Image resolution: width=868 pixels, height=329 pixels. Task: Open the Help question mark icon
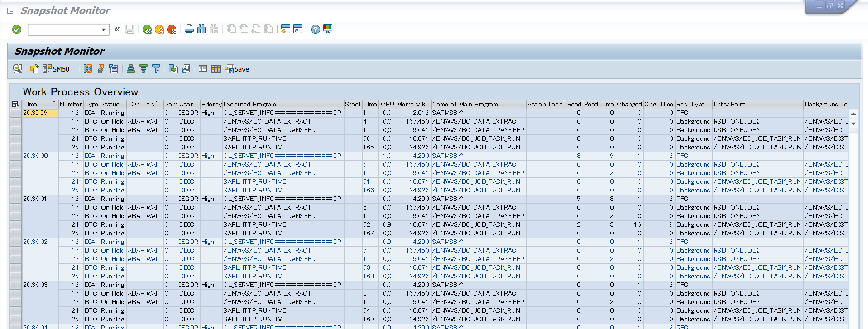316,29
